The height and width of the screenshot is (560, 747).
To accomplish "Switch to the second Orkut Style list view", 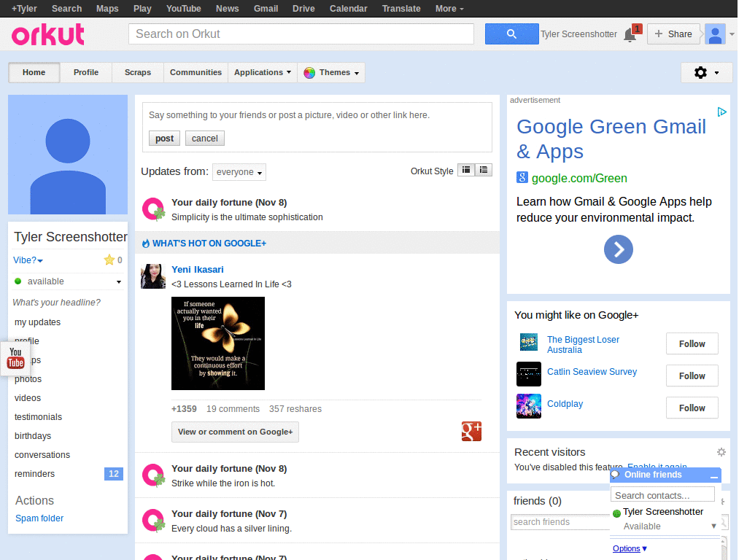I will [484, 170].
